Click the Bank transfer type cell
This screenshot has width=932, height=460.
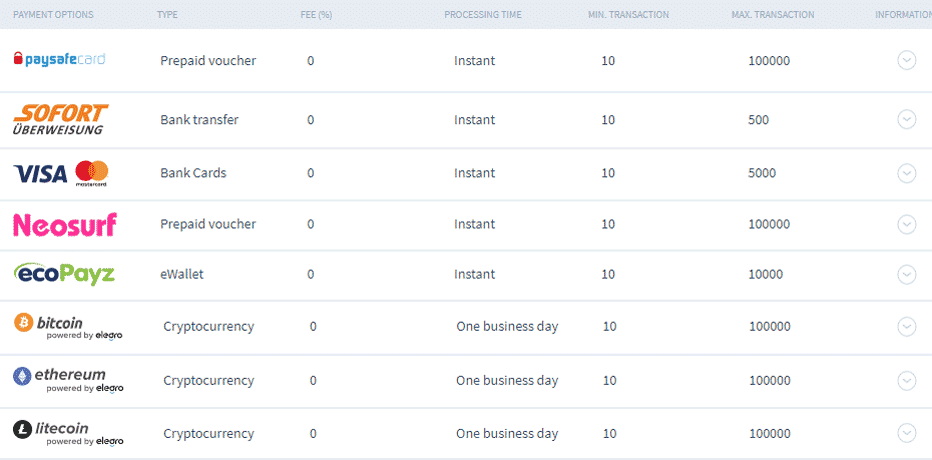point(199,119)
